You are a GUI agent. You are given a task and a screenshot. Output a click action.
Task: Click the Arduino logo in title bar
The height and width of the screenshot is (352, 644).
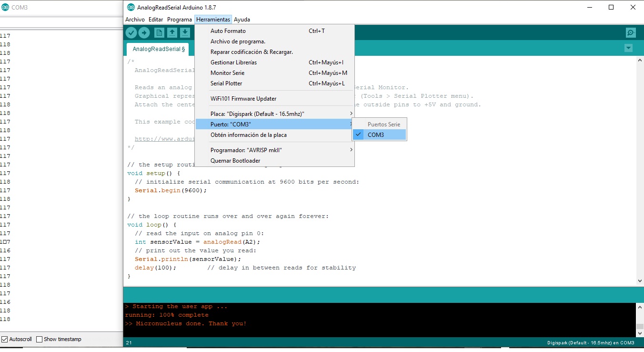tap(131, 7)
